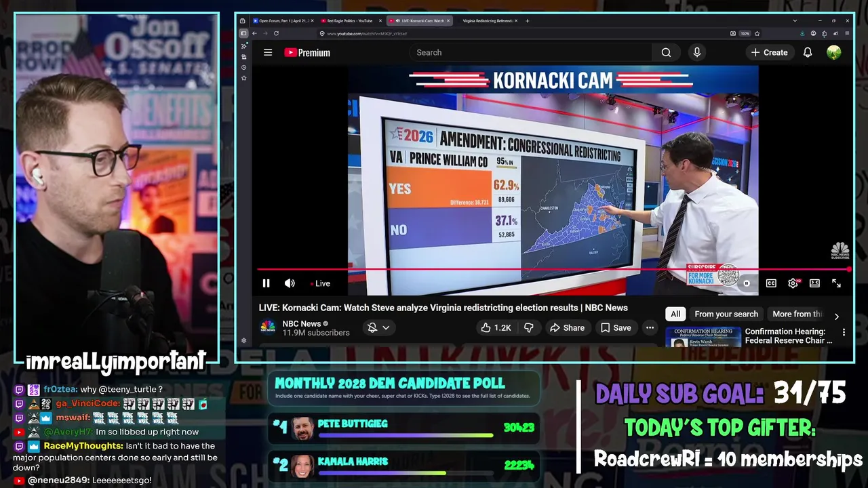The width and height of the screenshot is (868, 488).
Task: Toggle the browser sidebar panel button
Action: point(243,33)
